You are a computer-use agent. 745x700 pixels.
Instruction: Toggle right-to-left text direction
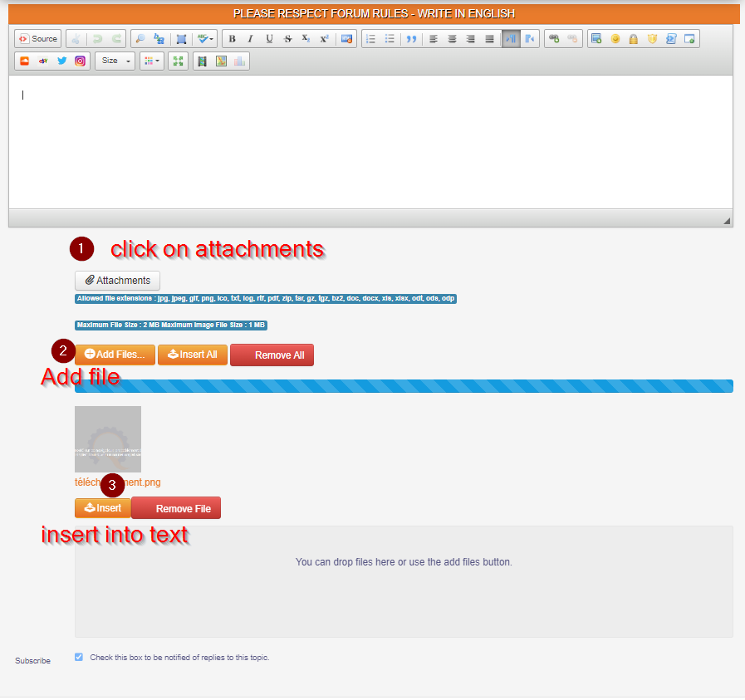[529, 39]
